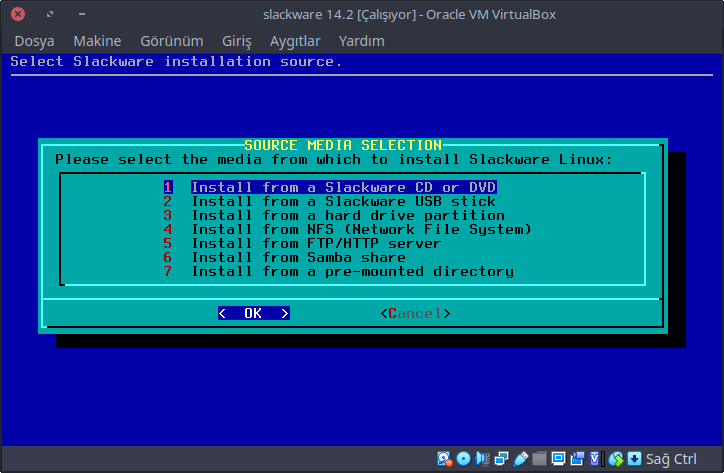Click the mouse integration status icon
The image size is (724, 473).
click(615, 459)
